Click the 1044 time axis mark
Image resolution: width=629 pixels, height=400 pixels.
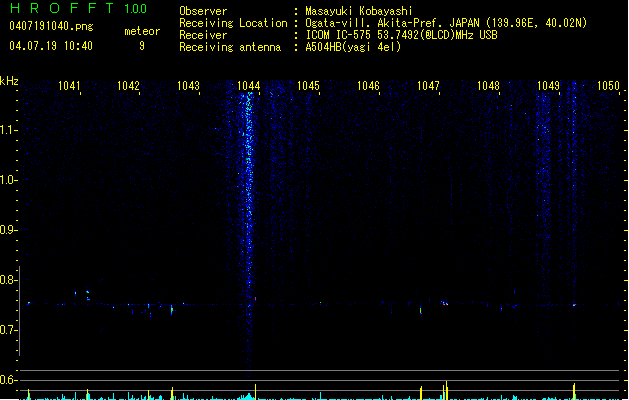(249, 86)
